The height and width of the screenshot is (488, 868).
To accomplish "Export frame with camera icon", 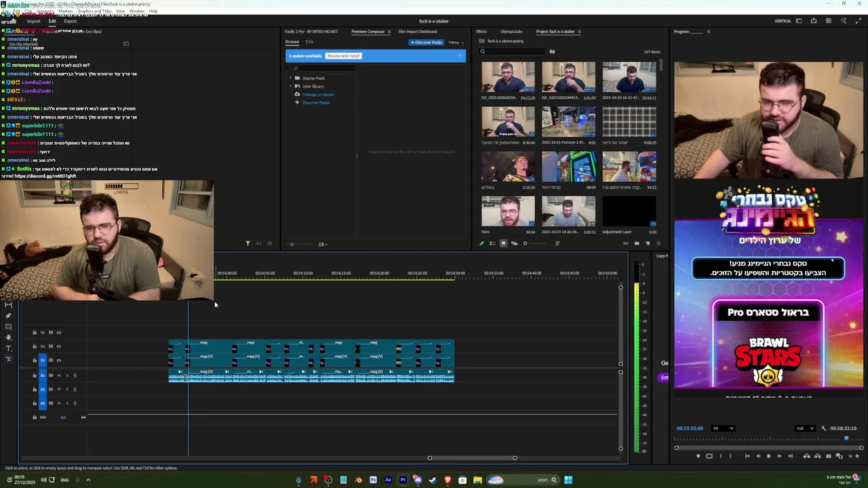I will pyautogui.click(x=828, y=456).
